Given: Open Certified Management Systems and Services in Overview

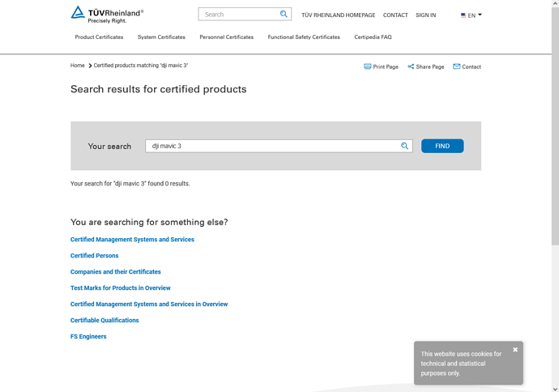Looking at the screenshot, I should pyautogui.click(x=149, y=304).
